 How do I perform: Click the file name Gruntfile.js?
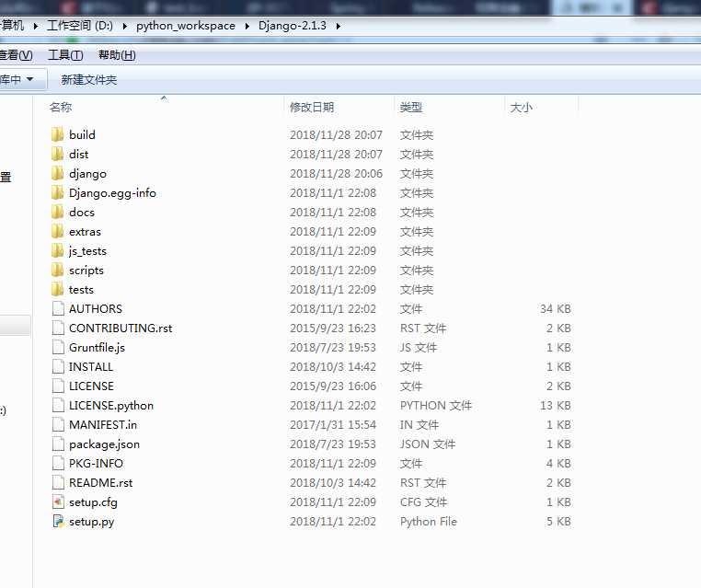point(97,348)
